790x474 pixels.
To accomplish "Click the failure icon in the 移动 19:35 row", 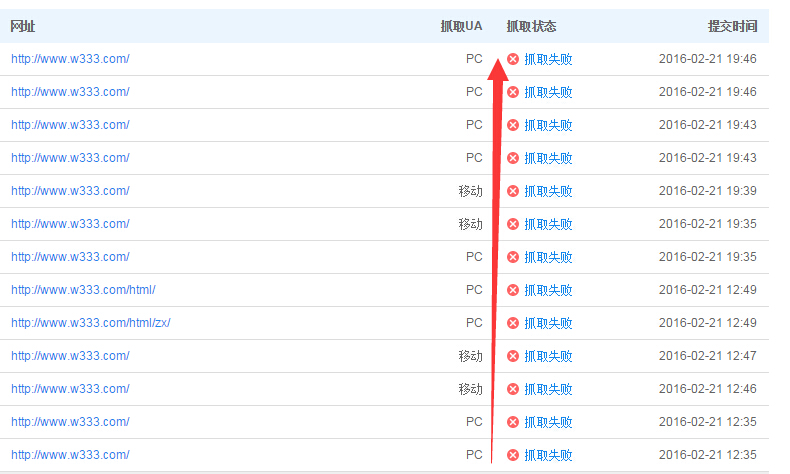I will pos(513,224).
